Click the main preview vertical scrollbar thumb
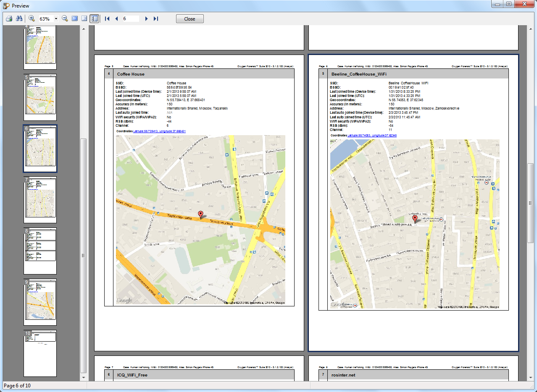Viewport: 537px width, 392px height. tap(531, 203)
